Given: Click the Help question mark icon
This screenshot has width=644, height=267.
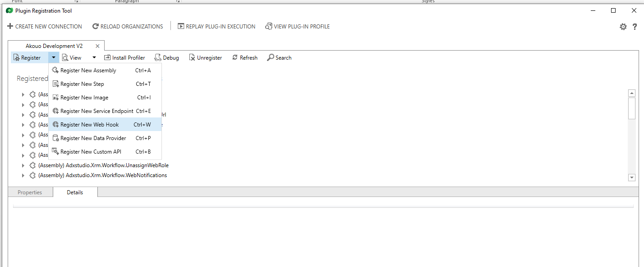Looking at the screenshot, I should (x=635, y=27).
